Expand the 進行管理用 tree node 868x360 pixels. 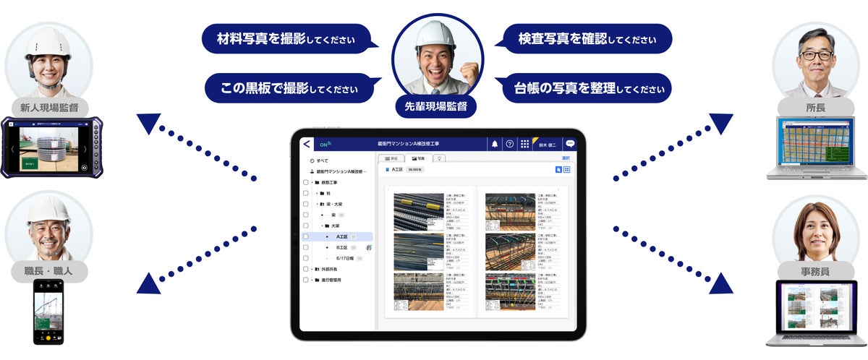pyautogui.click(x=312, y=280)
